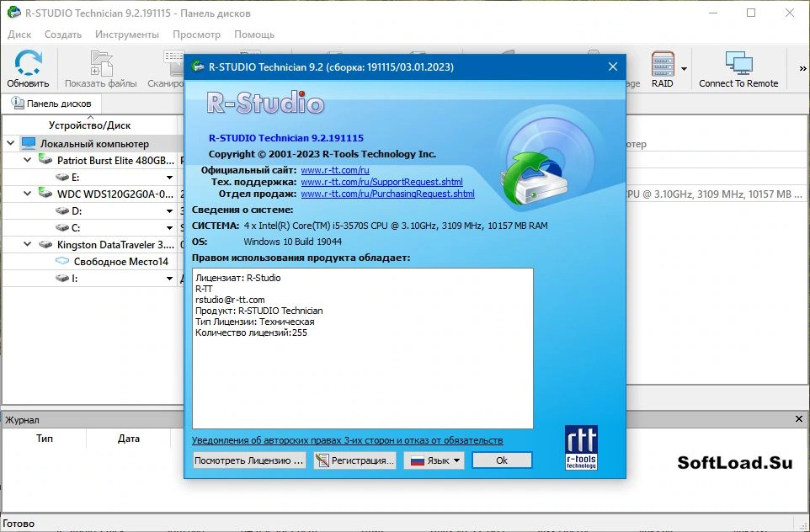Image resolution: width=810 pixels, height=532 pixels.
Task: Open the SupportRequest.shtml tech support link
Action: 381,182
